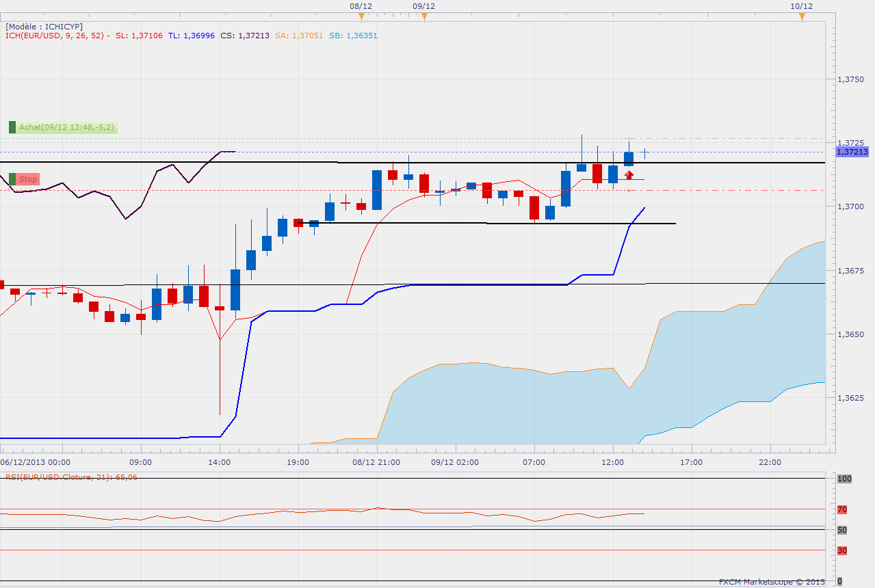
Task: Click the red buy arrow marker
Action: coord(629,174)
